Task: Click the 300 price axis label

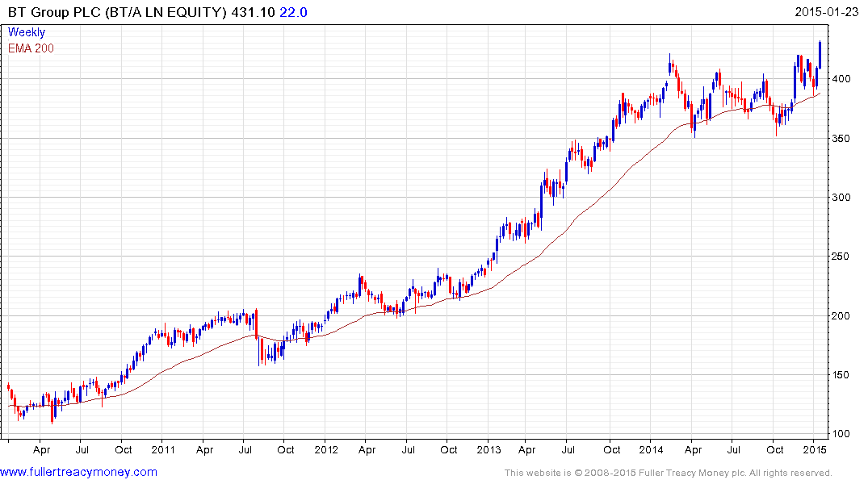Action: point(841,198)
